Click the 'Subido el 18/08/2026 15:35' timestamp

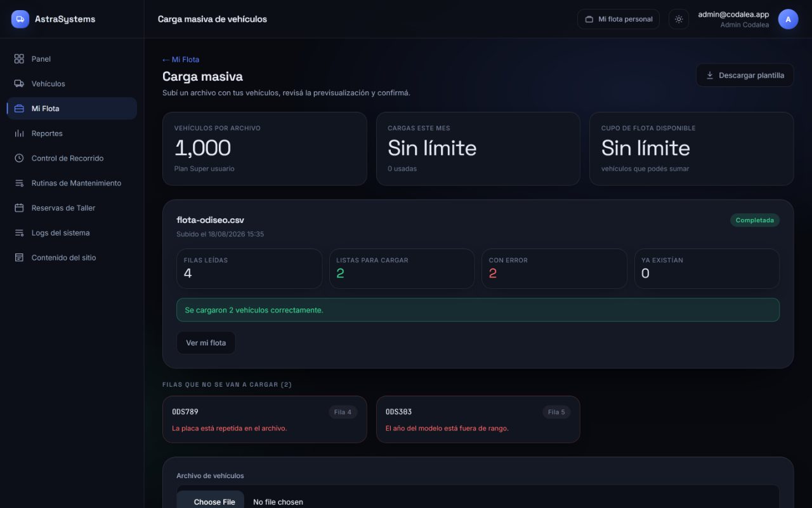click(x=220, y=234)
